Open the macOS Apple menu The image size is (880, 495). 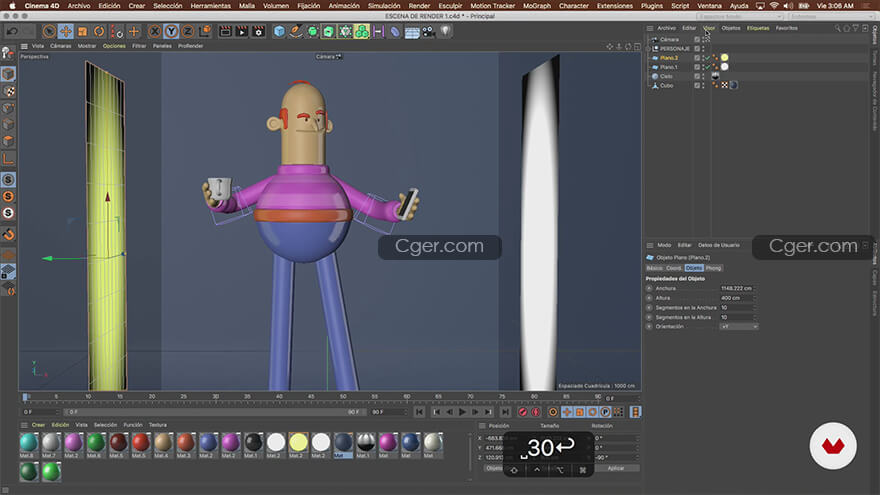pyautogui.click(x=12, y=6)
